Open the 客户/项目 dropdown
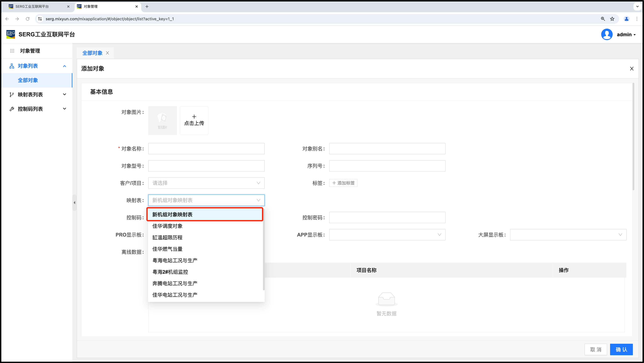Image resolution: width=644 pixels, height=363 pixels. [x=206, y=183]
